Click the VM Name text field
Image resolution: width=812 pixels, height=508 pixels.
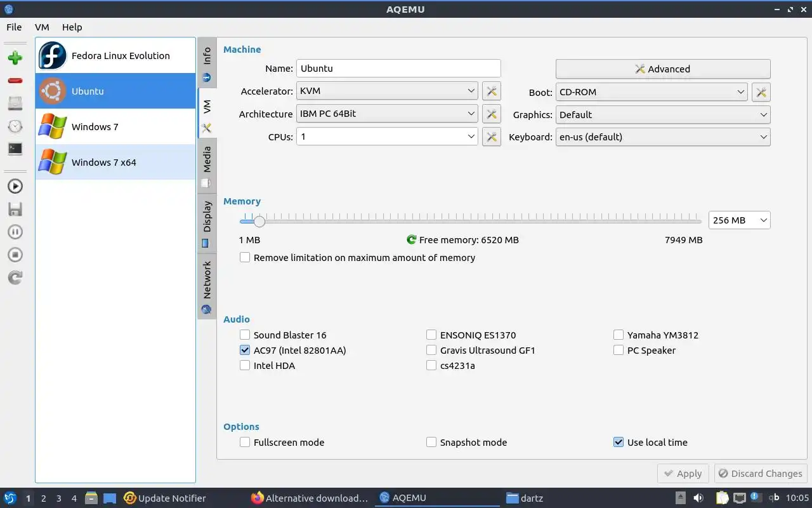coord(398,69)
